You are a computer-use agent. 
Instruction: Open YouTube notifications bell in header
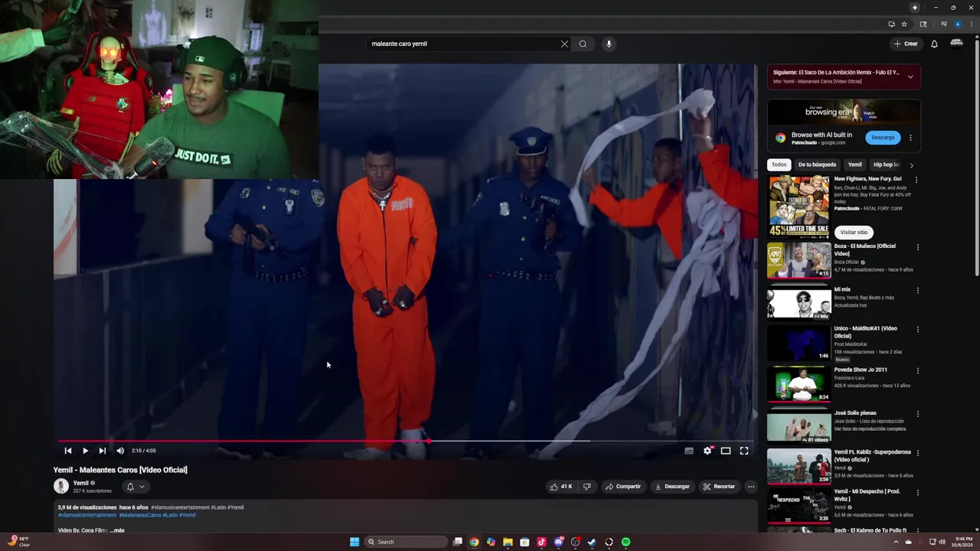coord(934,44)
